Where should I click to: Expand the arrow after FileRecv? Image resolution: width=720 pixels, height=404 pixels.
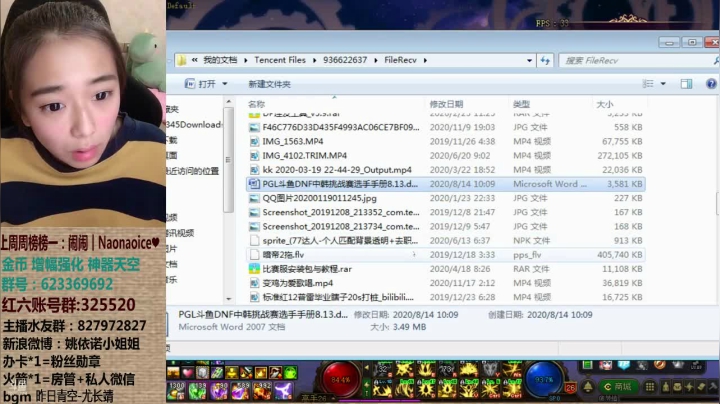coord(425,60)
